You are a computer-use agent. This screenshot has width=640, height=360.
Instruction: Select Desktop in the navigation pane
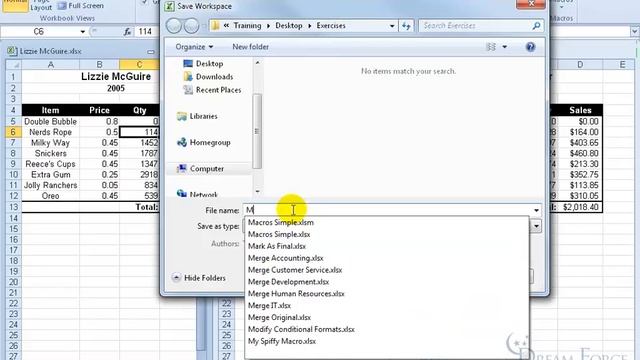(203, 64)
